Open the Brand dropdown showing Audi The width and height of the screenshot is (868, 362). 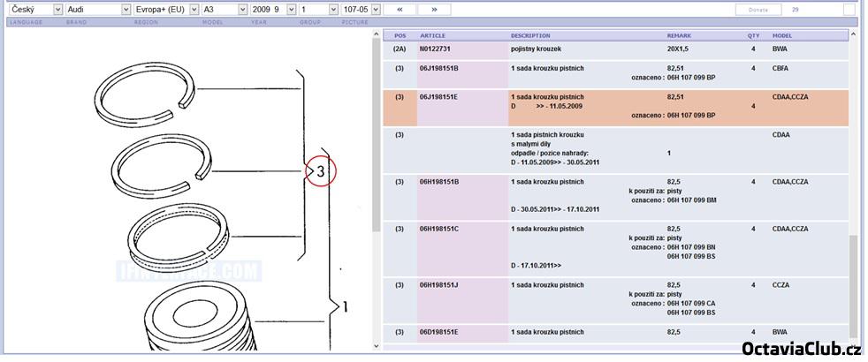tap(97, 9)
